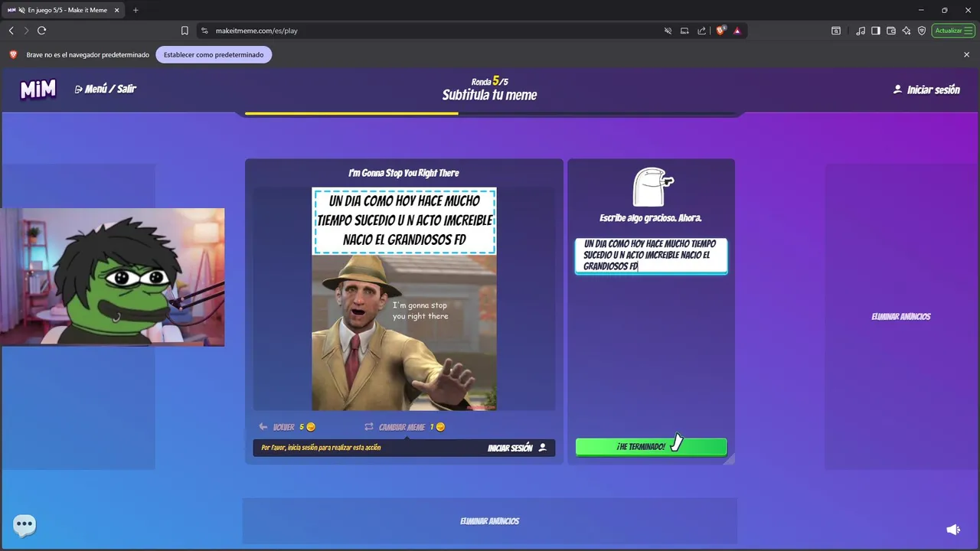Click 'I'm Gonna Stop You Right There' title

pos(403,173)
